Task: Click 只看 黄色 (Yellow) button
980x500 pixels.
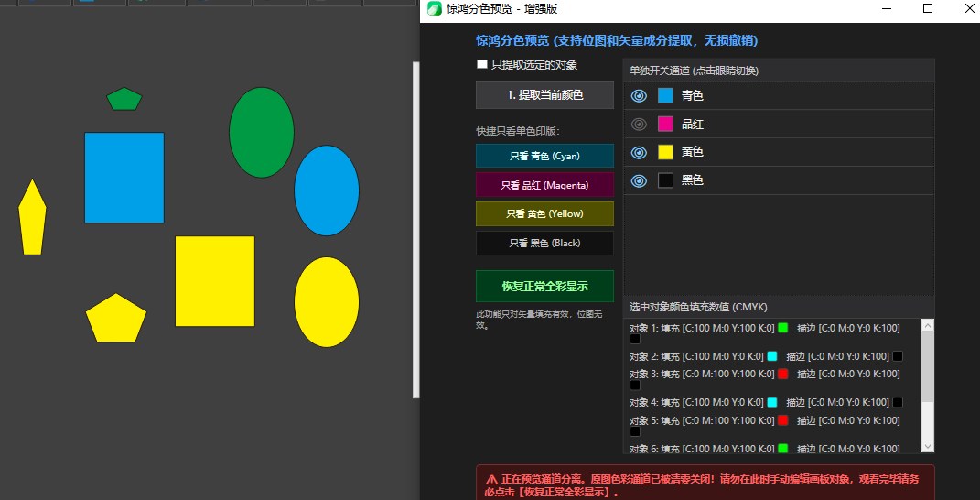Action: click(544, 214)
